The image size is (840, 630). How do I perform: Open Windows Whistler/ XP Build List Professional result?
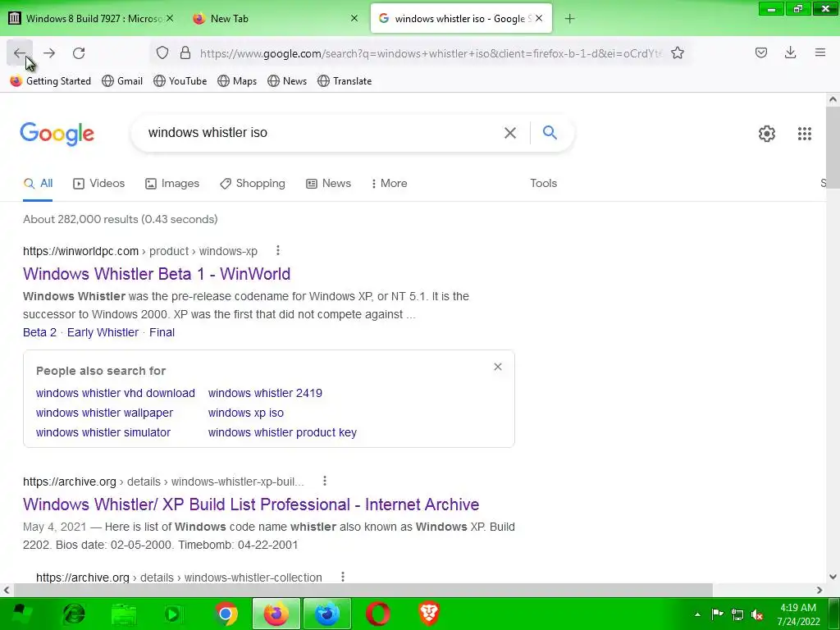coord(251,504)
